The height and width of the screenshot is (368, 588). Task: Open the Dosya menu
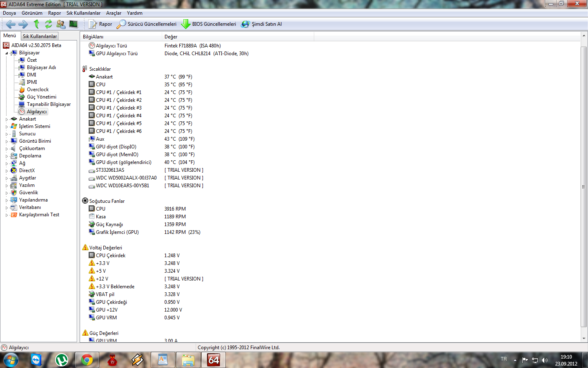(x=9, y=13)
